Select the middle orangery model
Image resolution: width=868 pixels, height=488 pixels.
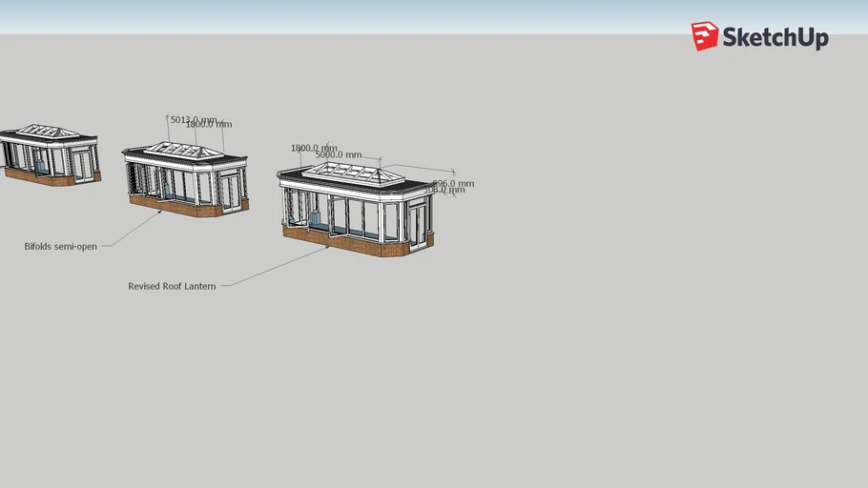click(186, 179)
